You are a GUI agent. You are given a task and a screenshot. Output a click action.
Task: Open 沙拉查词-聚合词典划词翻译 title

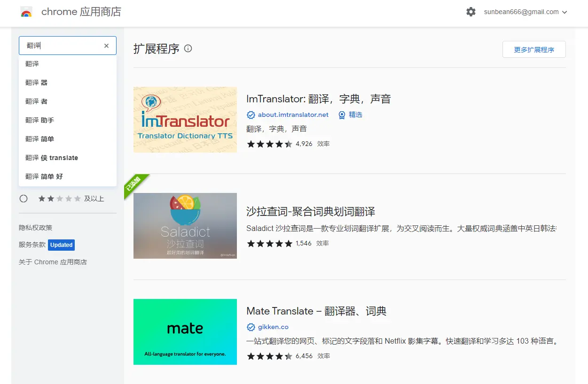click(311, 212)
